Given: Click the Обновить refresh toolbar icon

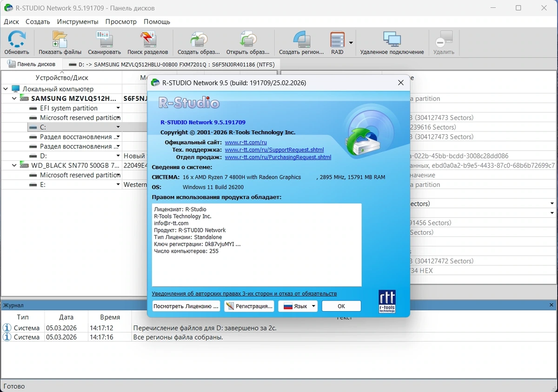Looking at the screenshot, I should 17,43.
